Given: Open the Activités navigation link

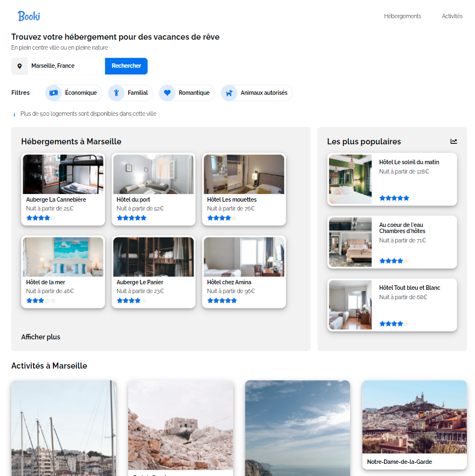Looking at the screenshot, I should [452, 16].
